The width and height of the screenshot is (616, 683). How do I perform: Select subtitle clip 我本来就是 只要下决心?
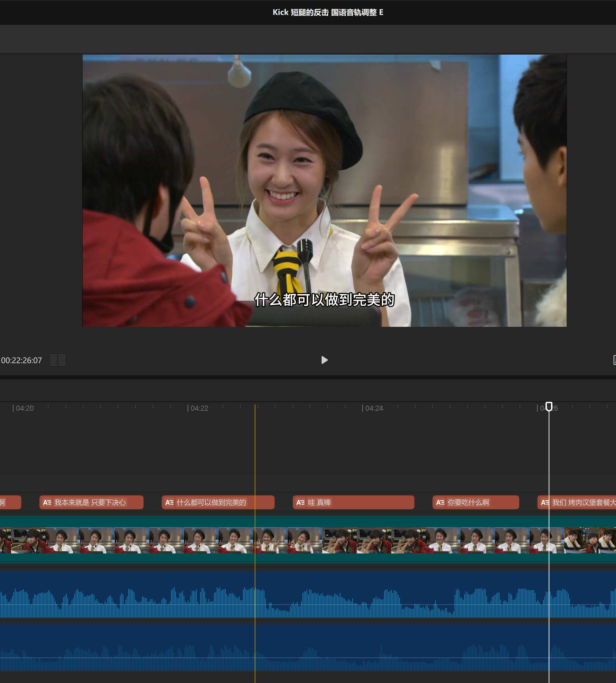(91, 502)
